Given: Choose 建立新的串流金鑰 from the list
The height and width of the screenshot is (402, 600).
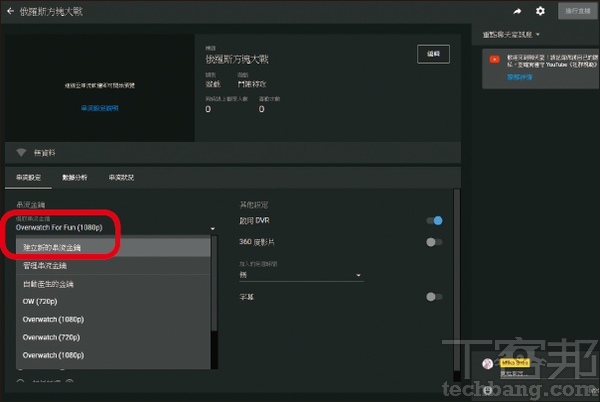Looking at the screenshot, I should click(x=113, y=247).
